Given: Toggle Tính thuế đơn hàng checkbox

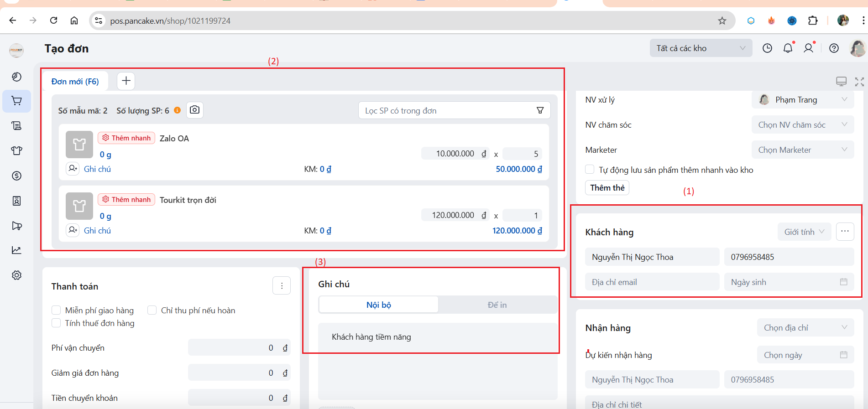Looking at the screenshot, I should coord(57,323).
